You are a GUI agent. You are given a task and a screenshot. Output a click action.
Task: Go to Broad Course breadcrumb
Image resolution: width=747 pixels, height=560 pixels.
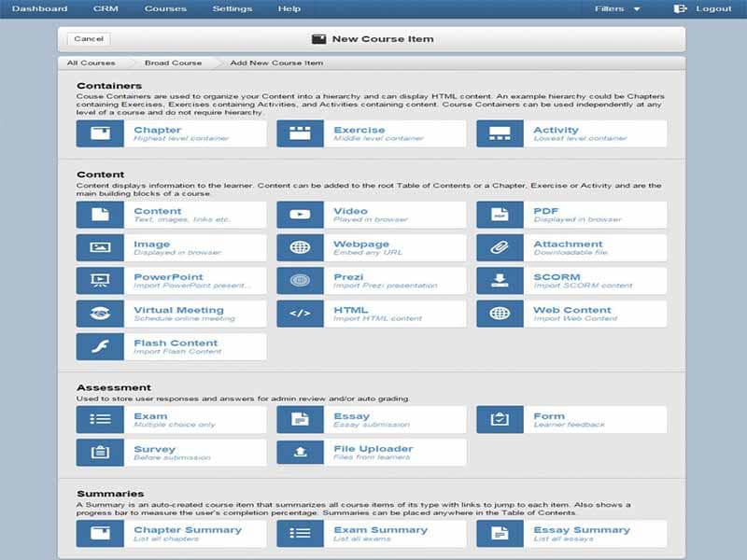coord(173,63)
